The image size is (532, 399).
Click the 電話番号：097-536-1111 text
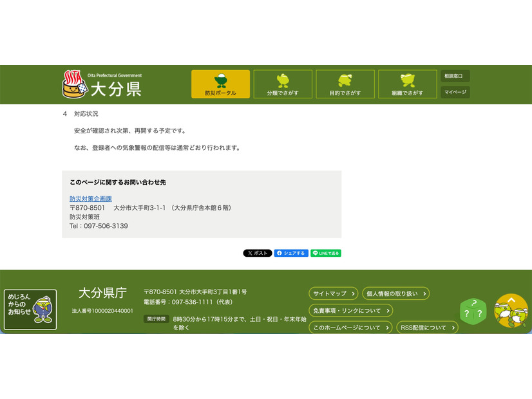coord(188,302)
